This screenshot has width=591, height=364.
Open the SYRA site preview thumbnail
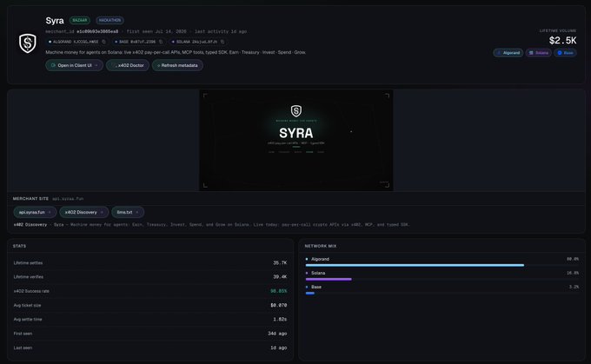point(296,140)
